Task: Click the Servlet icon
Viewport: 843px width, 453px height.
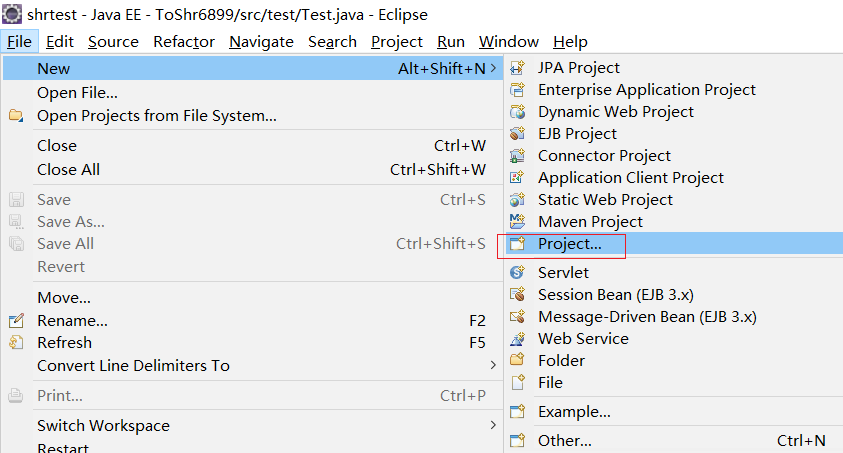Action: [517, 273]
